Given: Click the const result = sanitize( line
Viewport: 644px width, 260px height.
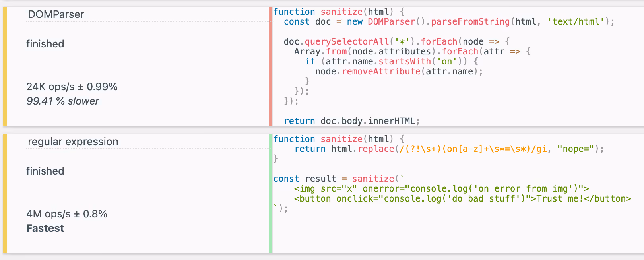Looking at the screenshot, I should (339, 179).
